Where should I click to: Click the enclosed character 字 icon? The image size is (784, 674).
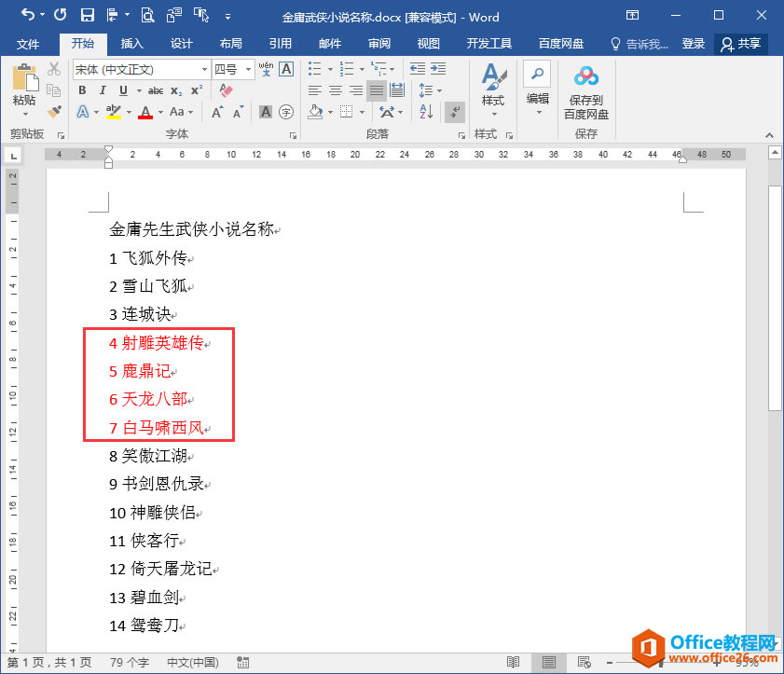(x=286, y=112)
